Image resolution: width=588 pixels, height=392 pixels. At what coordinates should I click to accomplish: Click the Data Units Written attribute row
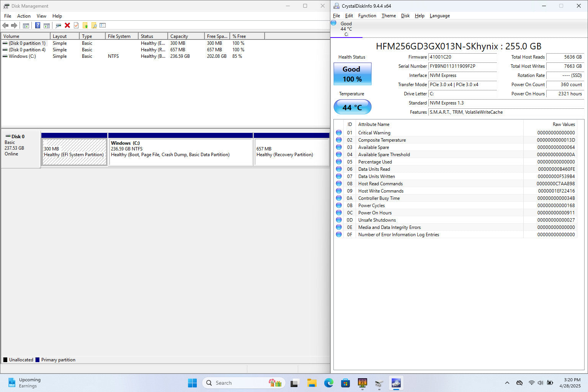click(x=455, y=176)
